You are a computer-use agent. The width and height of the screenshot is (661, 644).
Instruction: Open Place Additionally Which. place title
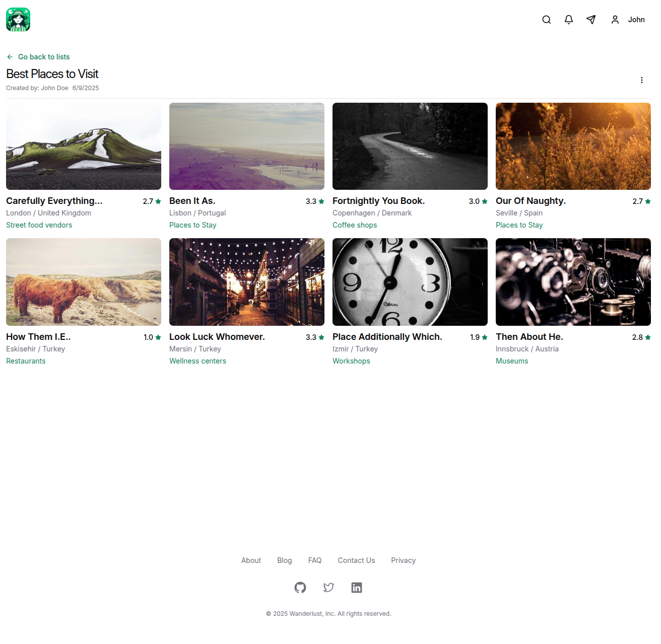[387, 337]
